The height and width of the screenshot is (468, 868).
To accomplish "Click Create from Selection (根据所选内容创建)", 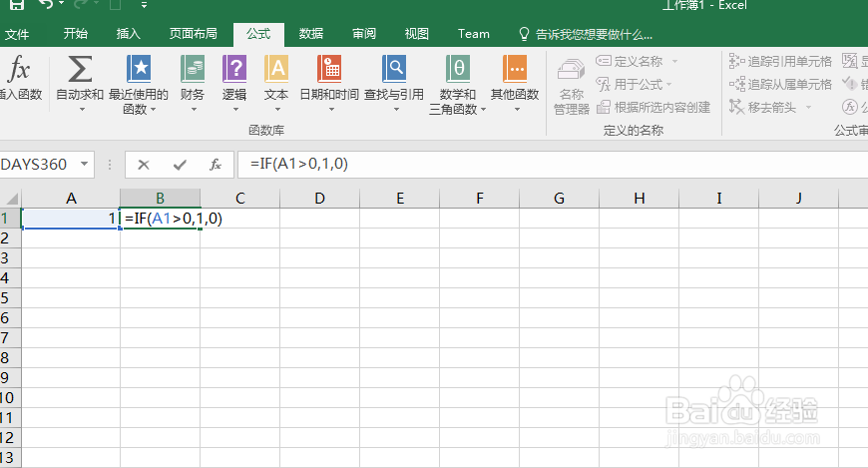I will pyautogui.click(x=653, y=108).
